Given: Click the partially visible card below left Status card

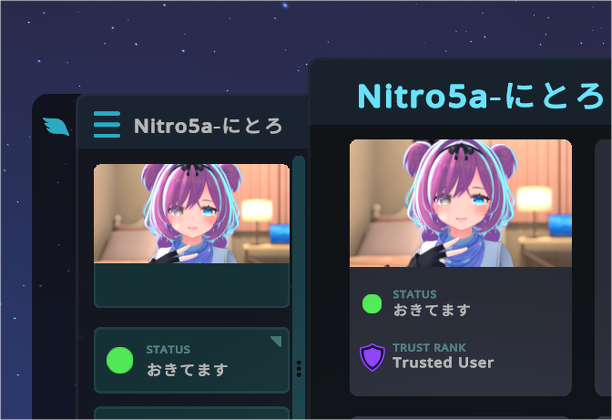Looking at the screenshot, I should click(x=192, y=413).
